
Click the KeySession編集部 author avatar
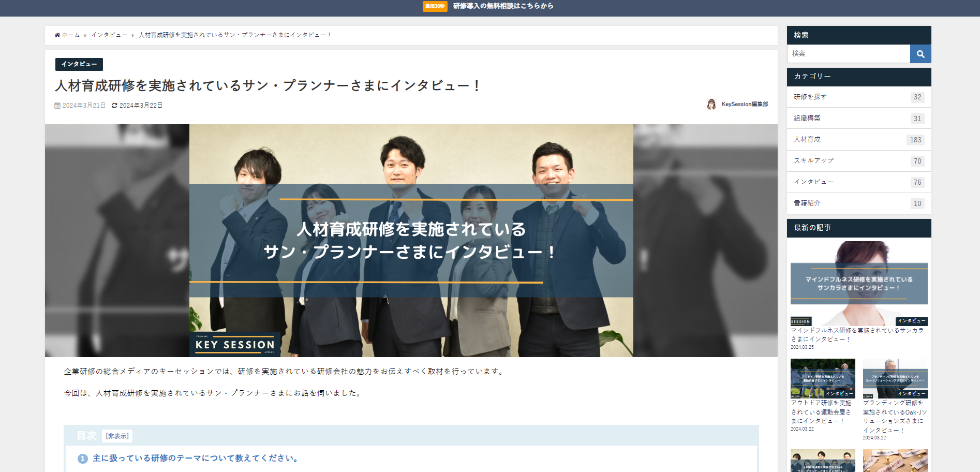coord(711,105)
